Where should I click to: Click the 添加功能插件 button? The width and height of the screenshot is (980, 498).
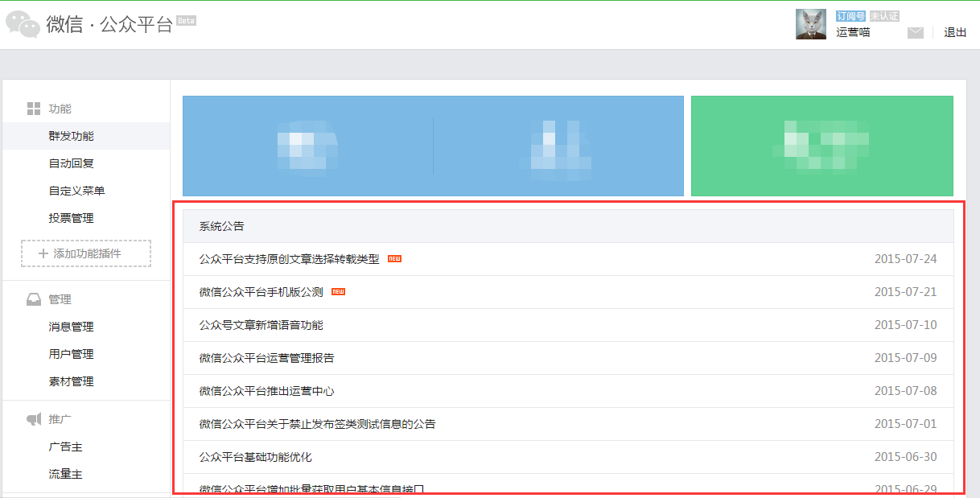pos(86,253)
